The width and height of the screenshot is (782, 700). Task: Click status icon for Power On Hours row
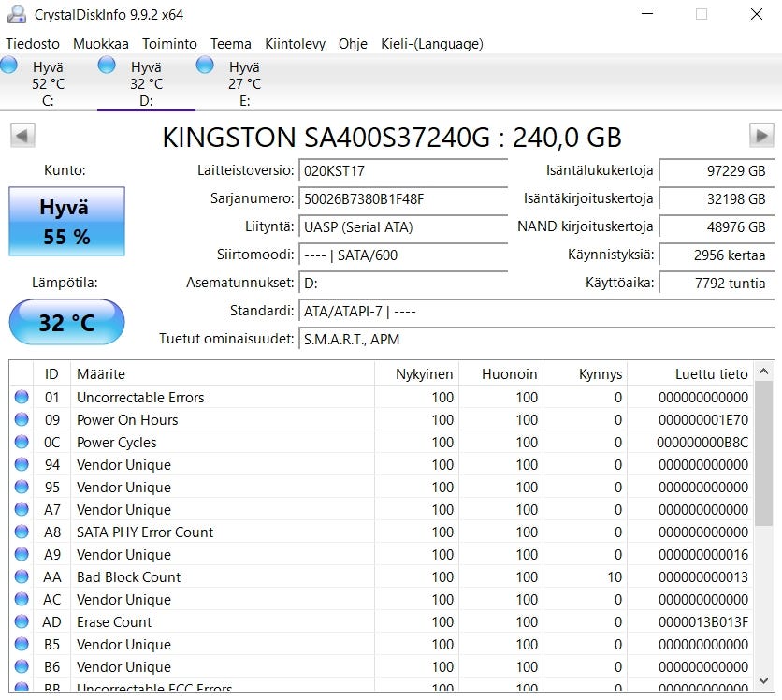tap(22, 419)
